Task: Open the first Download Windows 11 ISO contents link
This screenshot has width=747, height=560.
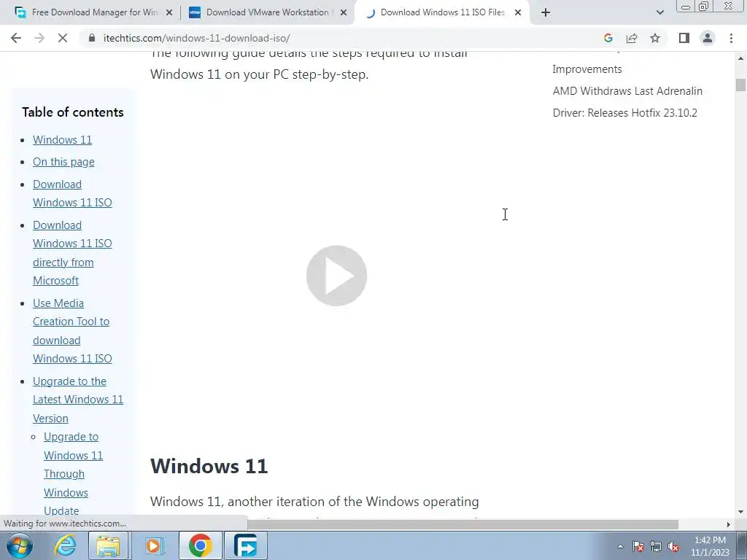Action: tap(72, 193)
